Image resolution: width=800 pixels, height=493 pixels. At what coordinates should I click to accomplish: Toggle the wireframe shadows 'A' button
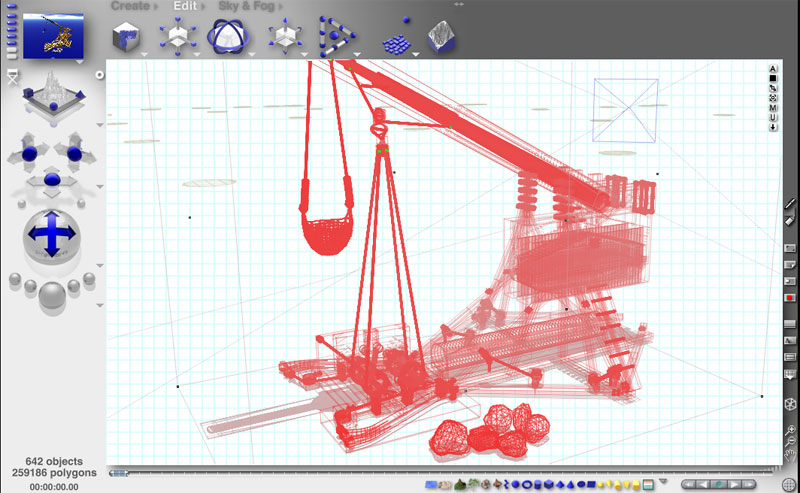pos(790,340)
